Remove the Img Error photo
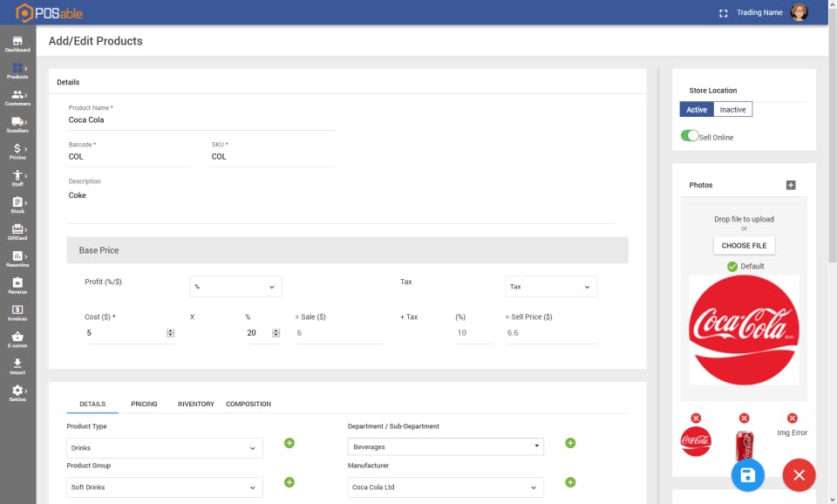Image resolution: width=837 pixels, height=504 pixels. 793,418
